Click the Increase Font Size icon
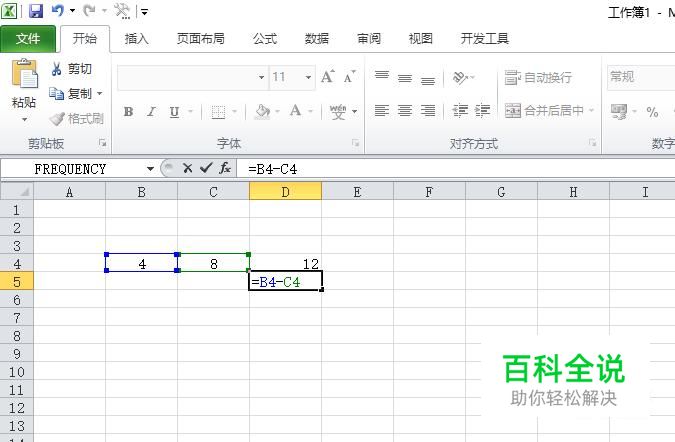 [328, 77]
